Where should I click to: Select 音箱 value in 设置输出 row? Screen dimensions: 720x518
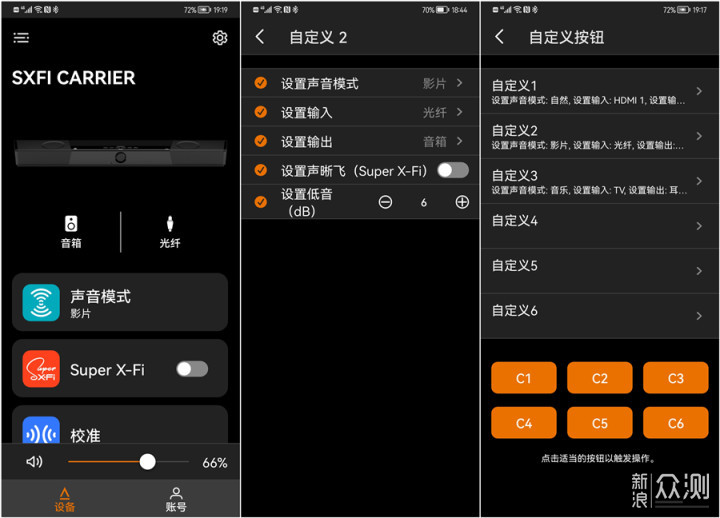[434, 141]
